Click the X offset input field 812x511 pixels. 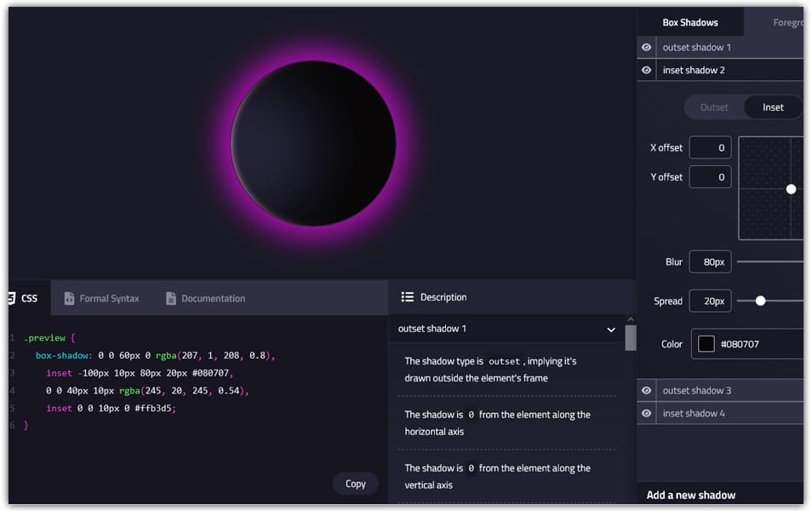click(710, 147)
